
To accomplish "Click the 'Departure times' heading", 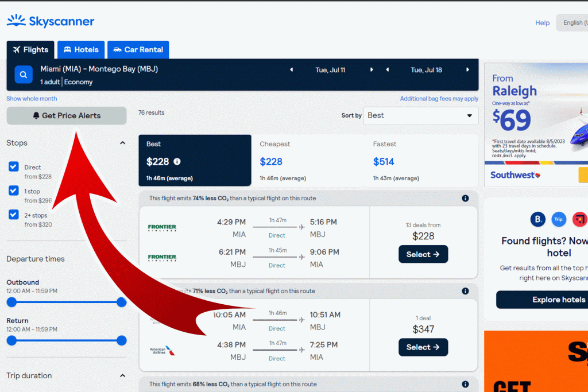I will pos(36,259).
